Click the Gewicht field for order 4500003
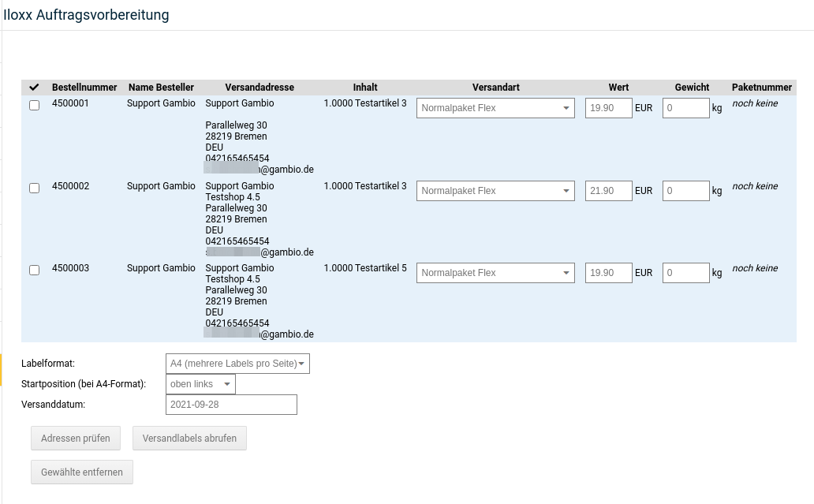The height and width of the screenshot is (504, 814). pos(685,273)
